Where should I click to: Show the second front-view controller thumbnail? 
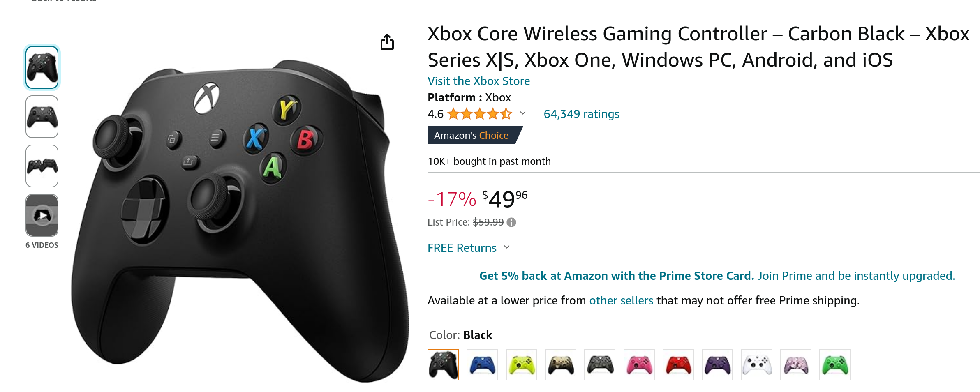[42, 117]
